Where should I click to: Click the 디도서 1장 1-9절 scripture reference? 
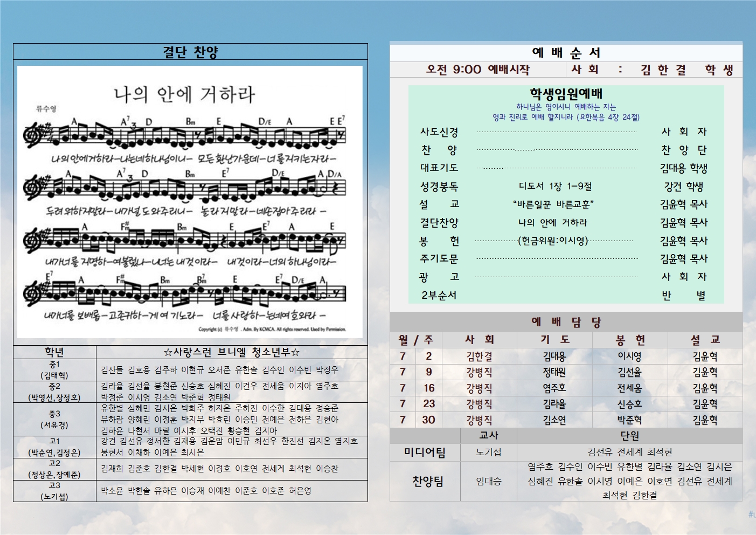[x=555, y=186]
